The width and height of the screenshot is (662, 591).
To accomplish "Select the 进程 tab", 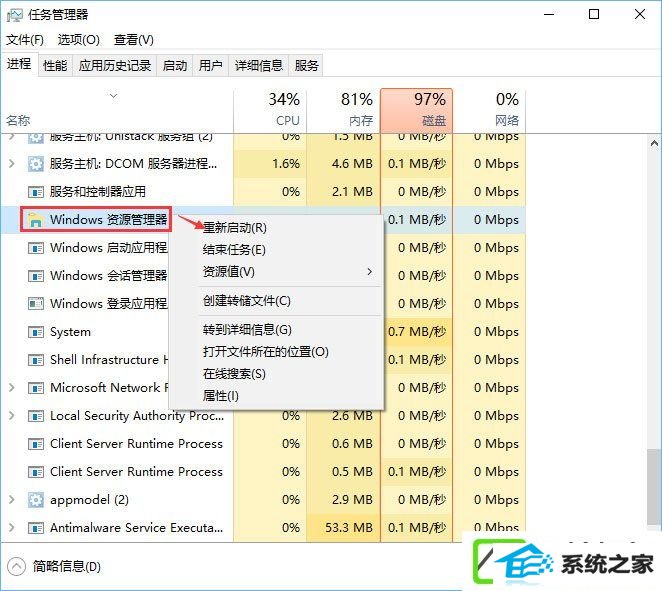I will 19,64.
